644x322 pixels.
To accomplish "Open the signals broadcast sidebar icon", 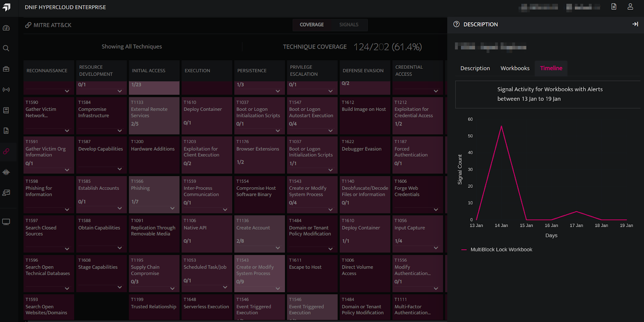I will [6, 90].
